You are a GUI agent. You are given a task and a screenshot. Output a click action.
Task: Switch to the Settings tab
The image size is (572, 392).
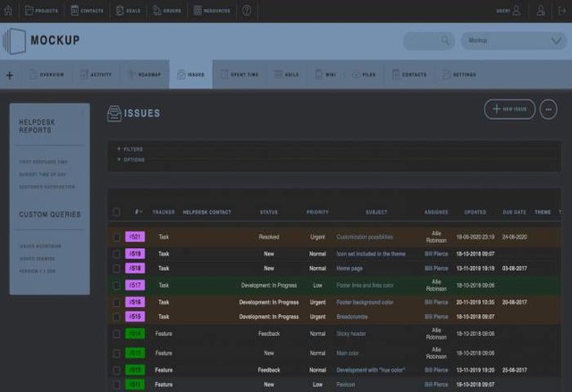pos(459,75)
